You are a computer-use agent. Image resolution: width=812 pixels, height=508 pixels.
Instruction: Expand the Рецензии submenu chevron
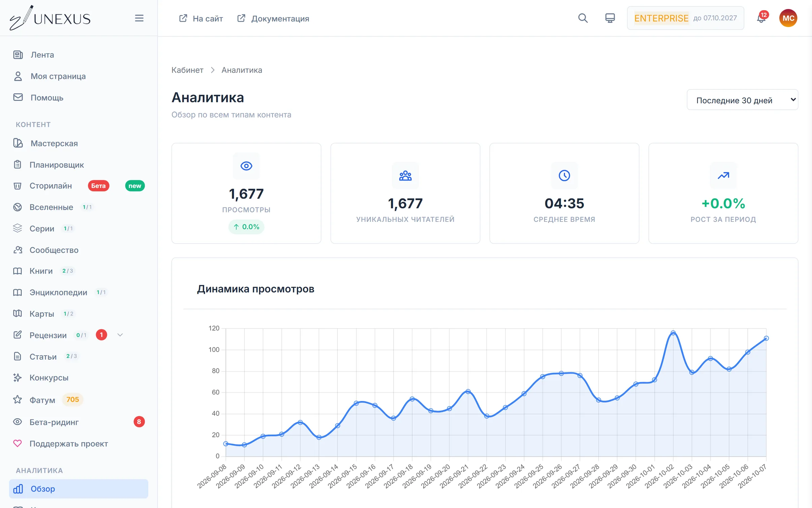[120, 335]
